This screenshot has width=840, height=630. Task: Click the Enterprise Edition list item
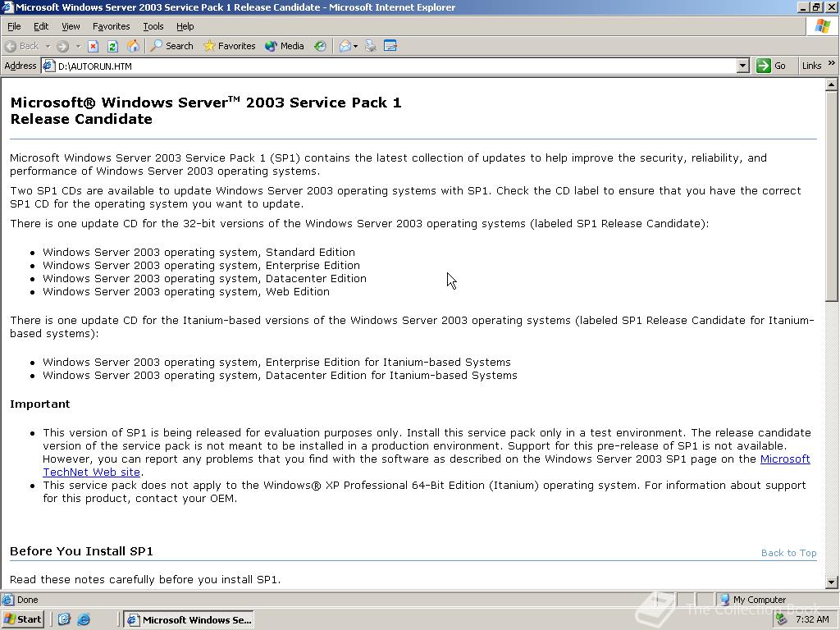click(x=202, y=265)
